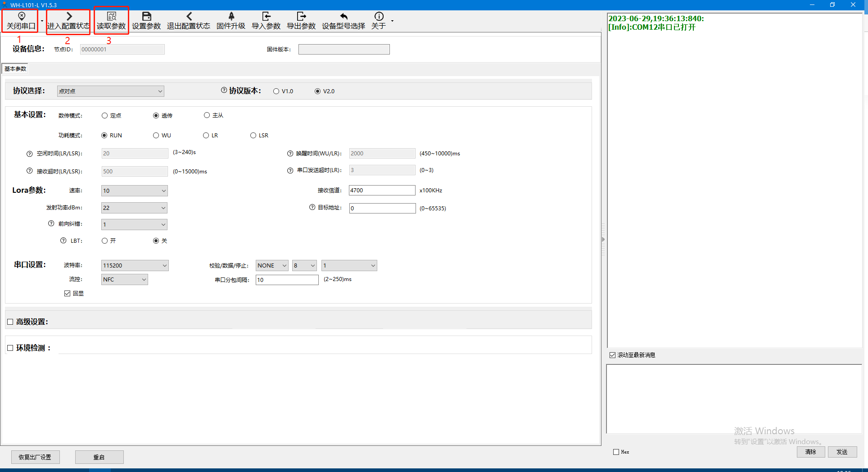Select the WU power mode option
The width and height of the screenshot is (868, 472).
tap(156, 136)
